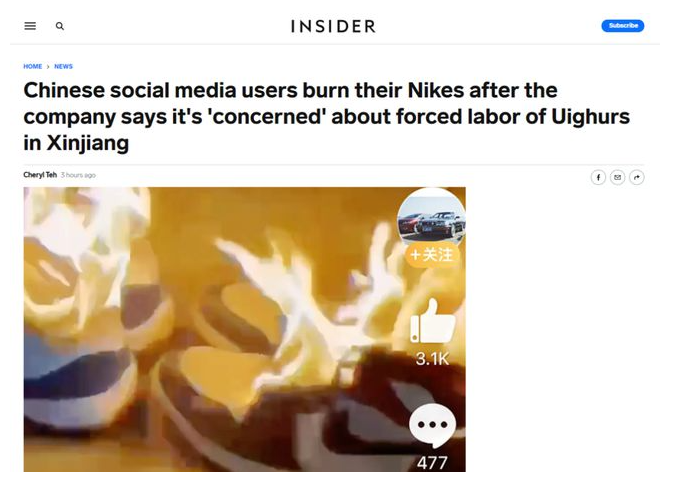
Task: Click the article headline about Nikes
Action: (x=326, y=116)
